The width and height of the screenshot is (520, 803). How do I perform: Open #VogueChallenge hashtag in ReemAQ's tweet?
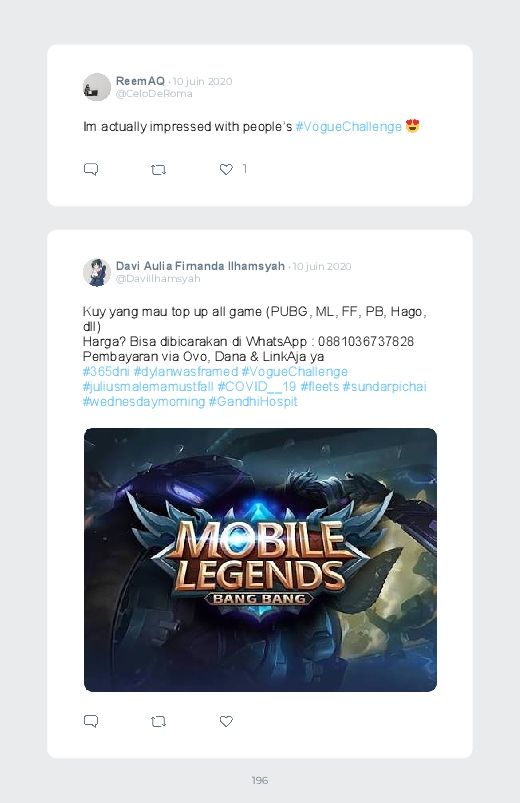(x=348, y=126)
